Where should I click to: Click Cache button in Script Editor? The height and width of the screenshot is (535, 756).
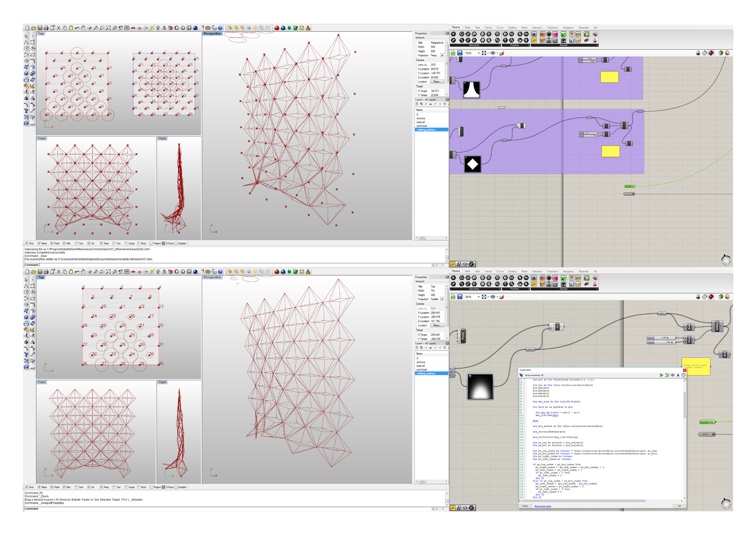coord(525,506)
